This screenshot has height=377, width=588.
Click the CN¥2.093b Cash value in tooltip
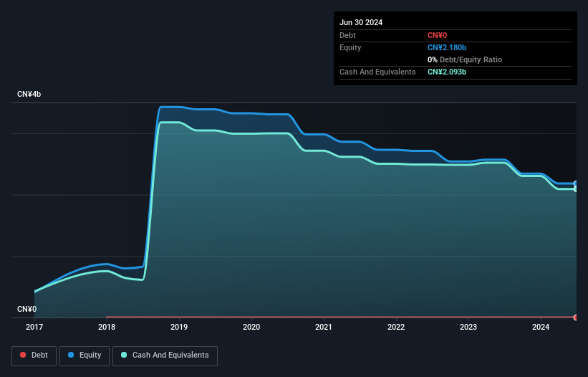coord(447,72)
